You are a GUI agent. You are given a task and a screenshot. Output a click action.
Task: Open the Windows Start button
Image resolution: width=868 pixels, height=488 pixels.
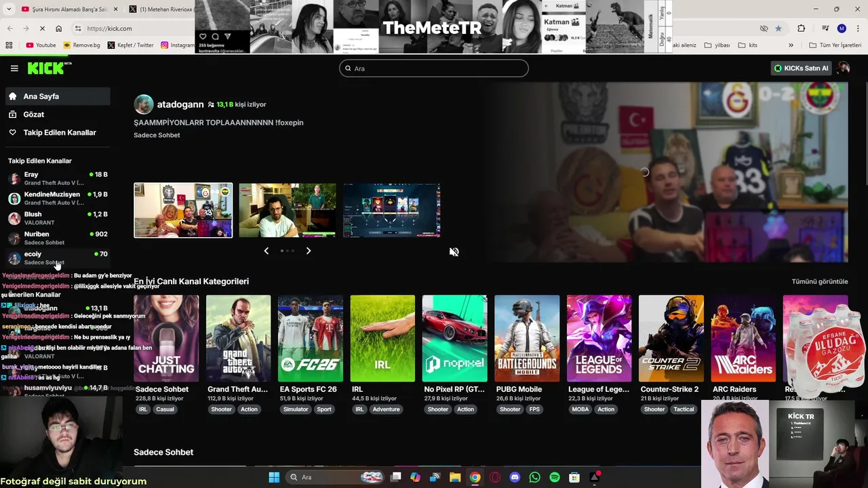click(274, 477)
